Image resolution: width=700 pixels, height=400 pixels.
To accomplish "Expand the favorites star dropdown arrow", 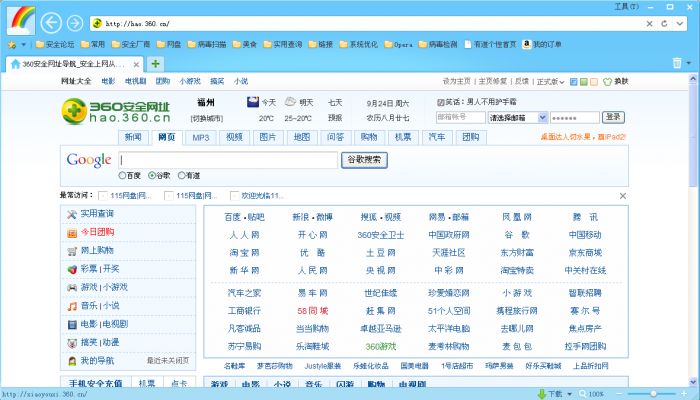I will (24, 45).
